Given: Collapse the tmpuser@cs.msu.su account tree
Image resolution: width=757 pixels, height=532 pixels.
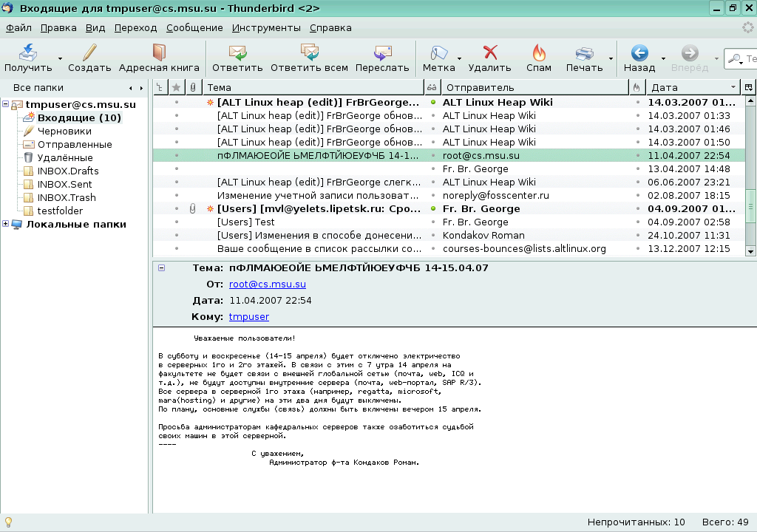Looking at the screenshot, I should pos(7,104).
